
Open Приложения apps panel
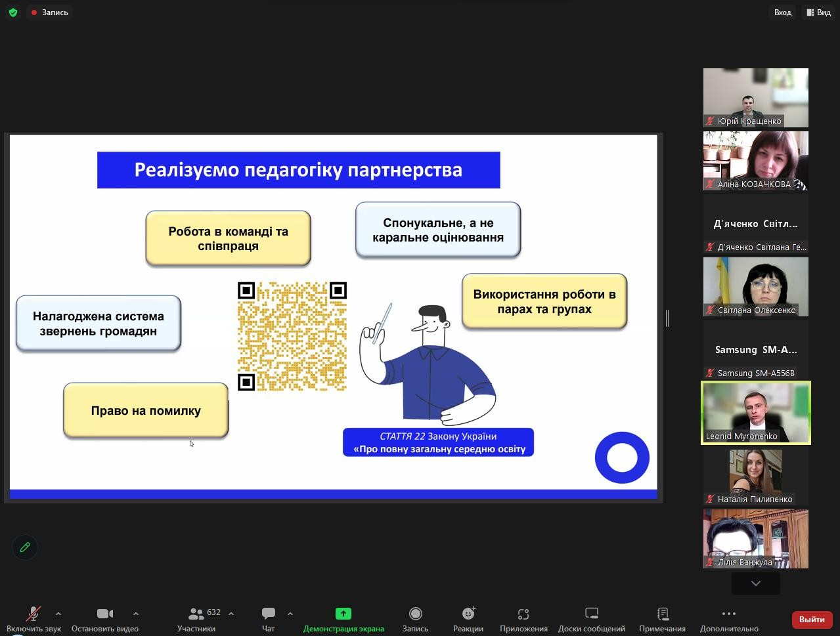523,618
